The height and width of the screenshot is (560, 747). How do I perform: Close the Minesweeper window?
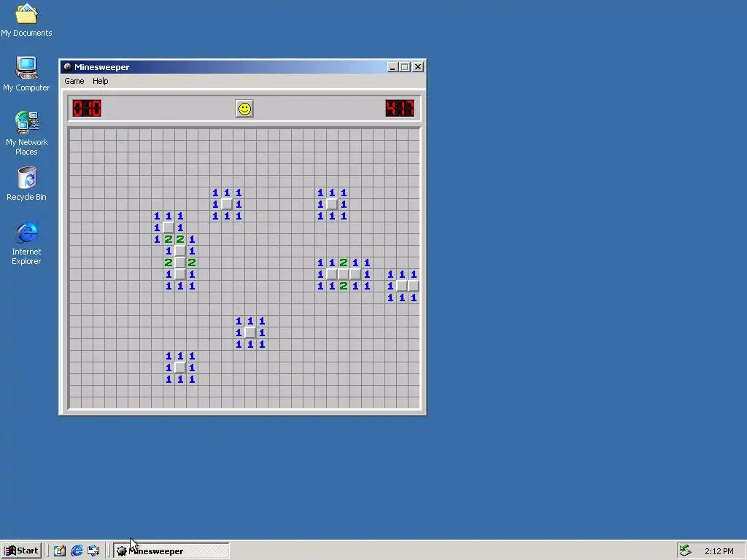point(418,67)
